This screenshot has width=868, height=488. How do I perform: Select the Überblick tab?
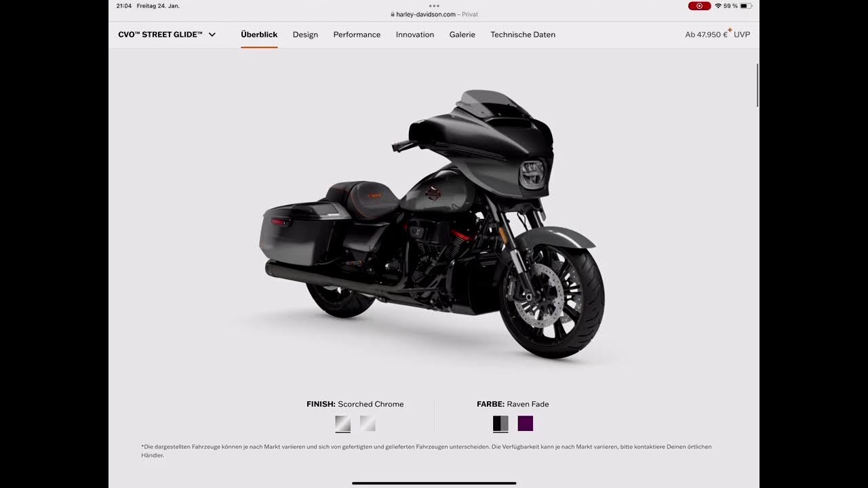click(259, 35)
